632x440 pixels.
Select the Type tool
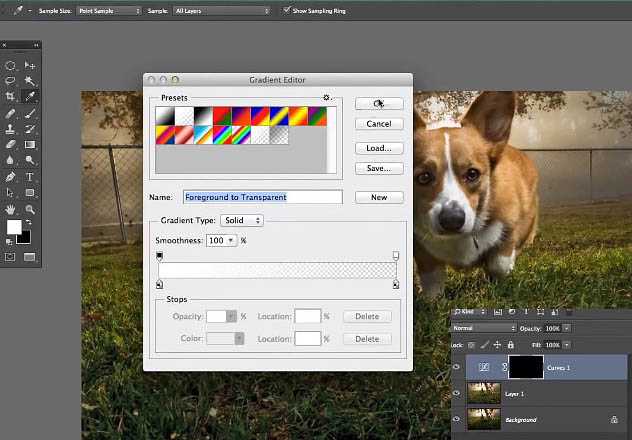pyautogui.click(x=30, y=176)
